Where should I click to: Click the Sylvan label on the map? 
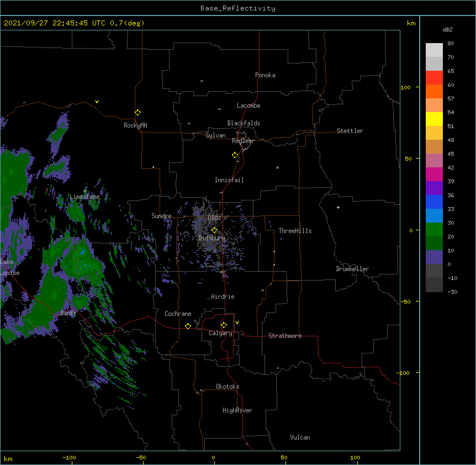point(215,135)
